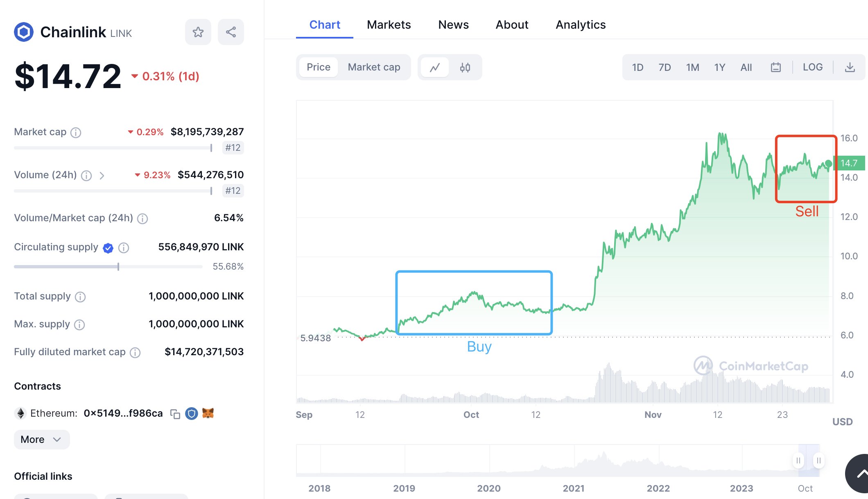This screenshot has height=499, width=868.
Task: Select the 7D time range
Action: [665, 67]
